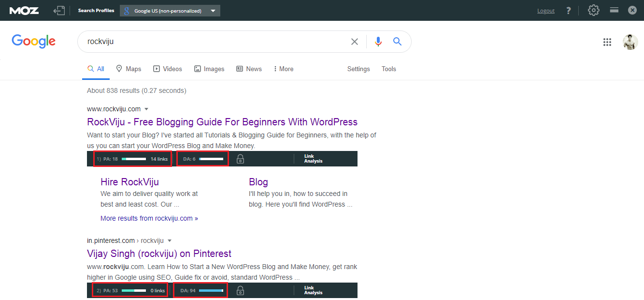Click the 0 links count
This screenshot has height=300, width=644.
157,291
